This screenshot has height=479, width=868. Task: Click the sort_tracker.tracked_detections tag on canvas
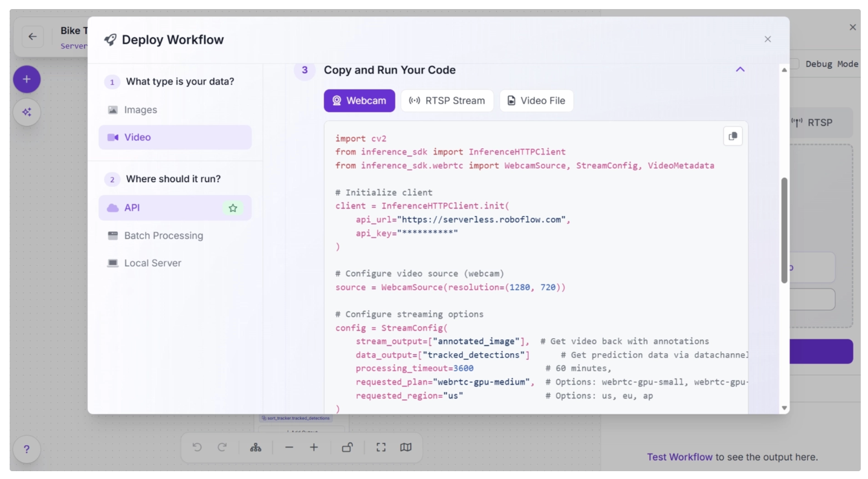[296, 418]
